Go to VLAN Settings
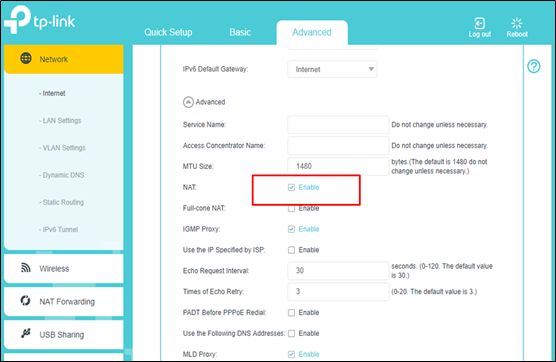Image resolution: width=556 pixels, height=362 pixels. [x=62, y=148]
